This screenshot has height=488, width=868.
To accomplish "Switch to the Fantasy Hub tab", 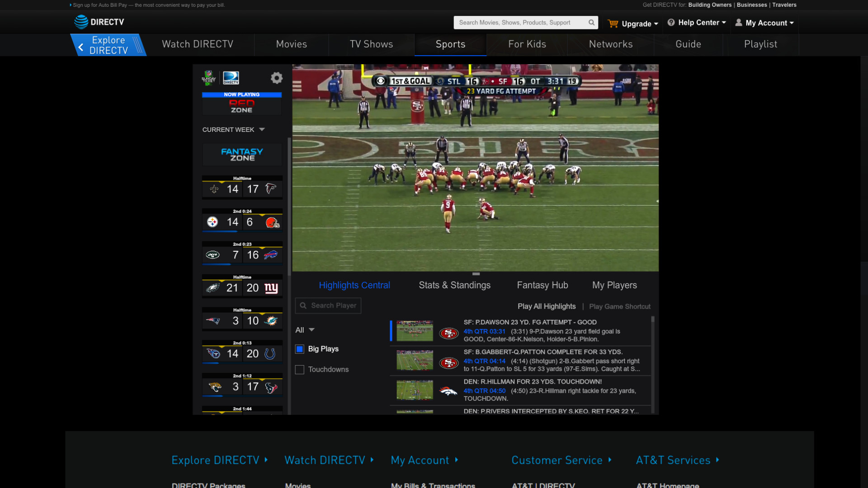I will pos(542,285).
